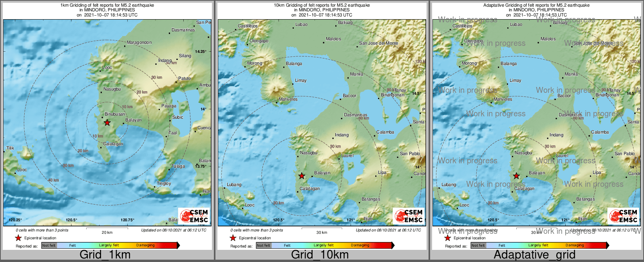Click 'Not felt' legend segment in Grid_1km panel
Screen dimensions: 644x262
(x=49, y=245)
